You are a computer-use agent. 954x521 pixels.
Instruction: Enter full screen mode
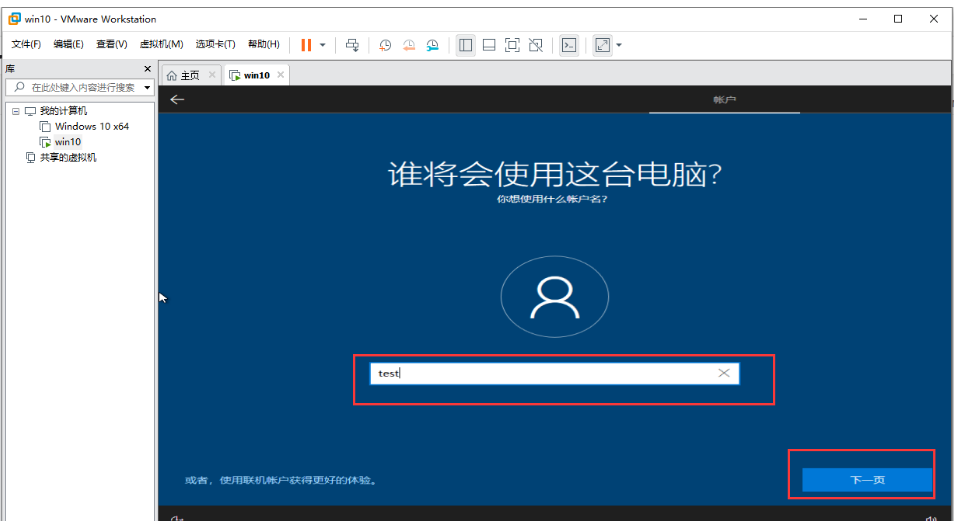pos(512,45)
